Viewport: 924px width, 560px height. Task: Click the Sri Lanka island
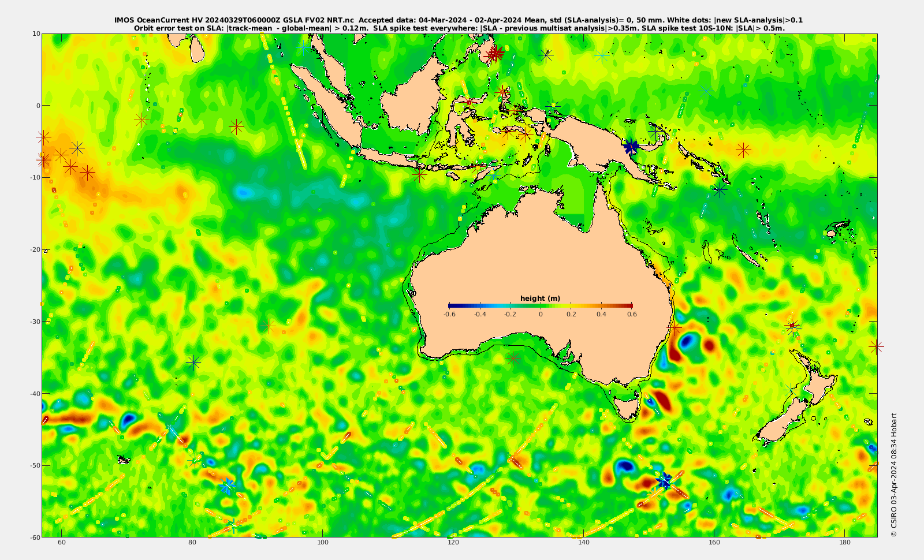click(197, 49)
